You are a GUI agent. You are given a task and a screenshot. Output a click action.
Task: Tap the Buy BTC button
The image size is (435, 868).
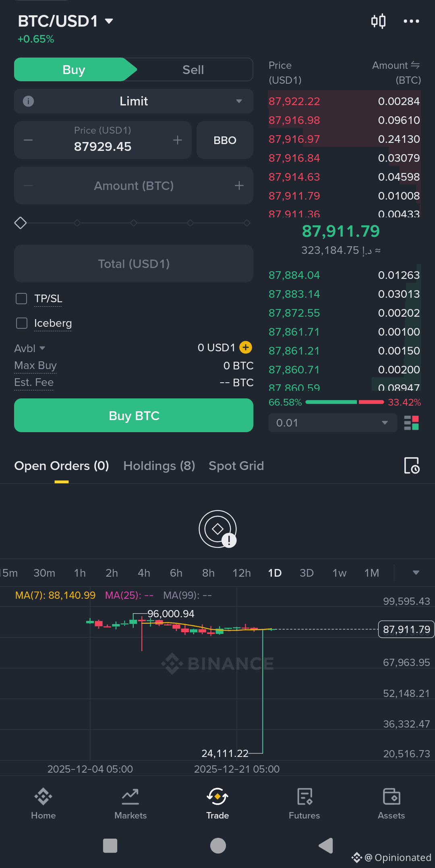[x=134, y=415]
